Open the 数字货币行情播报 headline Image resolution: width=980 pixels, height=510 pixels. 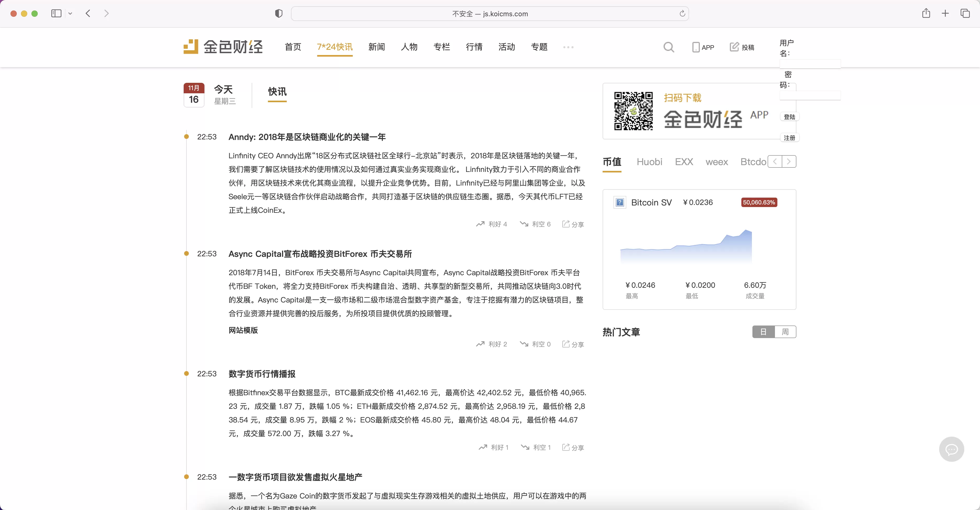click(x=262, y=374)
